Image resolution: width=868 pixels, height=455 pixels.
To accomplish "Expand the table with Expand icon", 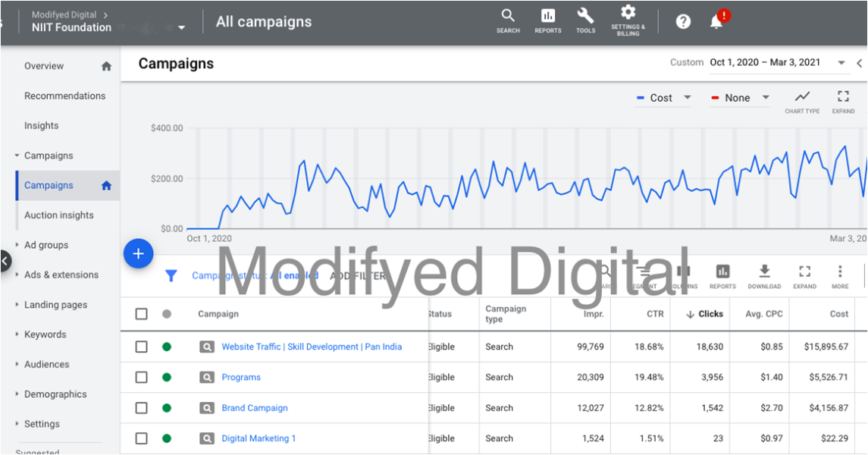I will [x=804, y=276].
